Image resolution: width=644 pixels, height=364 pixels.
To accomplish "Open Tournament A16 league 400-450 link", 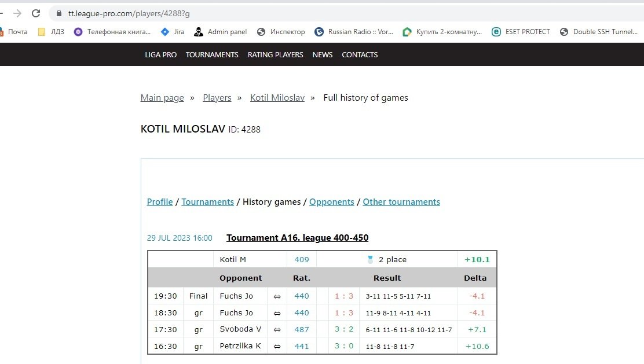I will (297, 238).
